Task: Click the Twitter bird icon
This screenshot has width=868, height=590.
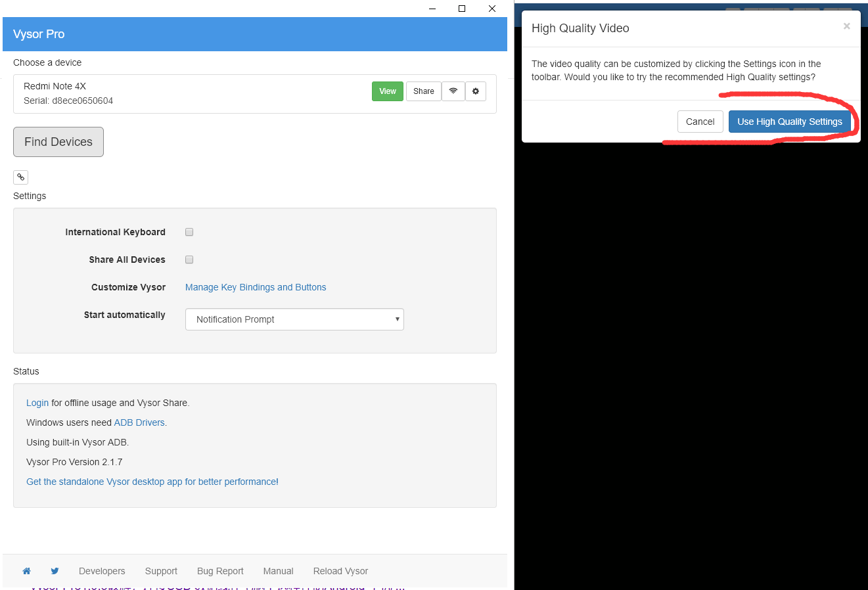Action: click(55, 571)
